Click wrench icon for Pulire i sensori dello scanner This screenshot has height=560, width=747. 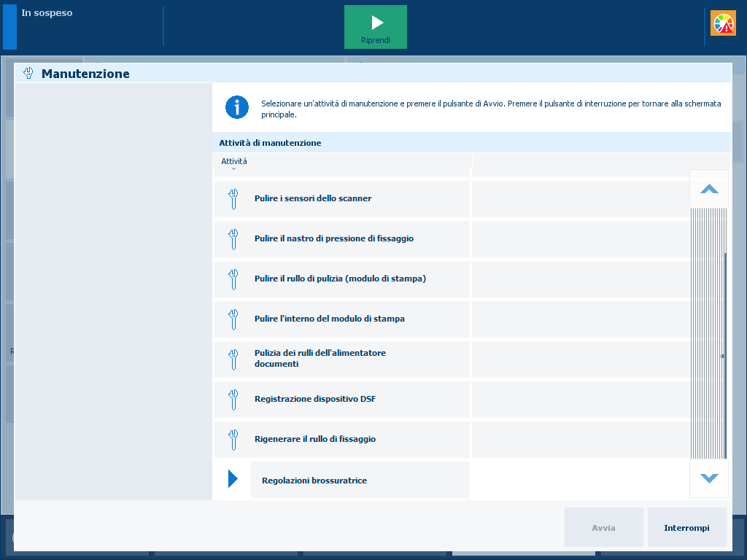pyautogui.click(x=233, y=199)
